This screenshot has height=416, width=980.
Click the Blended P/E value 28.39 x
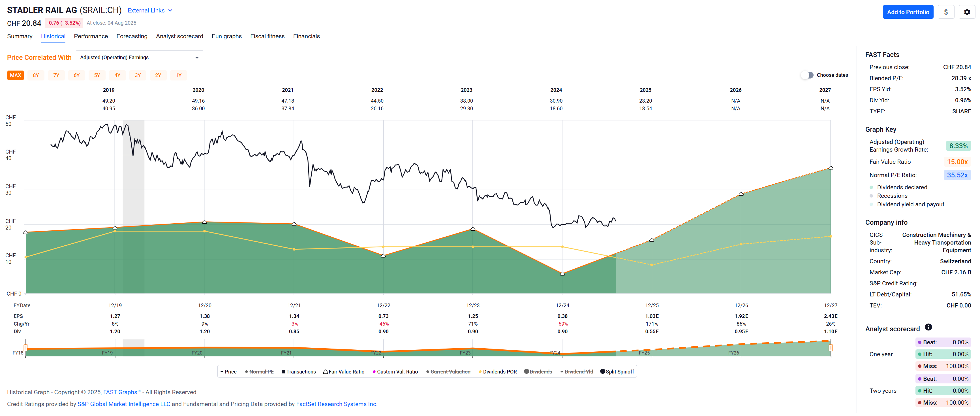coord(961,78)
